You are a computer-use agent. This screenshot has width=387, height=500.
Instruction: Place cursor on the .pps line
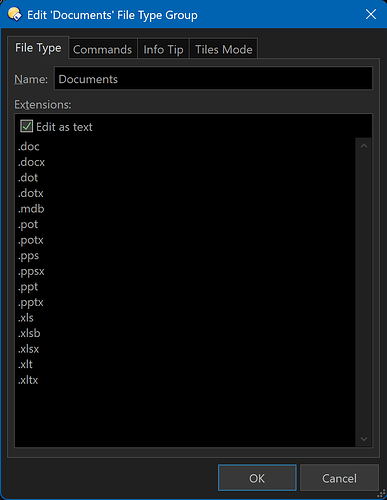[28, 256]
